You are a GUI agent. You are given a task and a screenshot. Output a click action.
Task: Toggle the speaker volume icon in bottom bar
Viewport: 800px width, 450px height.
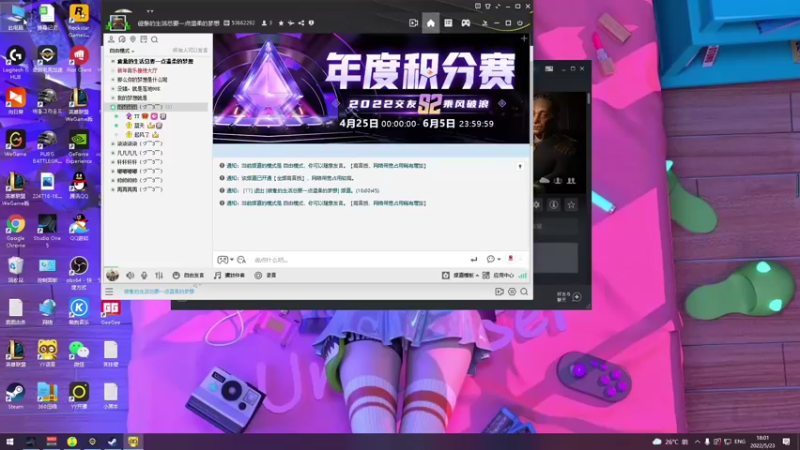pyautogui.click(x=130, y=276)
